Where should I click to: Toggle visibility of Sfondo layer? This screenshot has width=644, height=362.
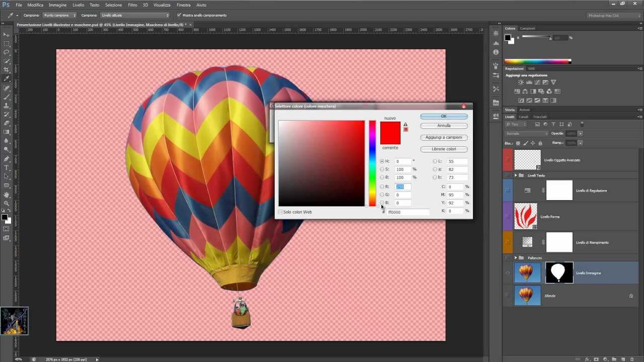coord(508,296)
